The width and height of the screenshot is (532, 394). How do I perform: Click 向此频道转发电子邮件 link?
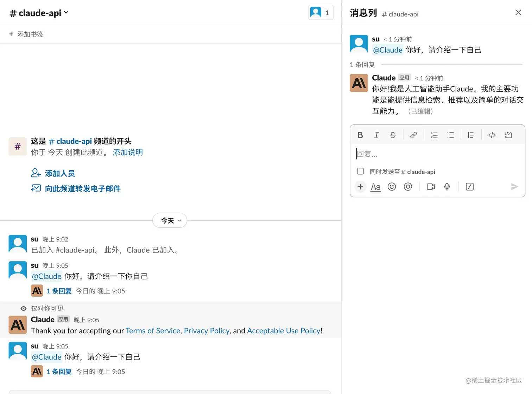[76, 188]
